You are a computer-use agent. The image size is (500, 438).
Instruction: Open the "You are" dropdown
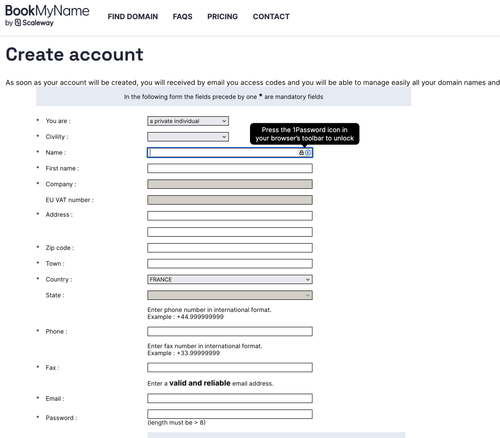click(188, 121)
